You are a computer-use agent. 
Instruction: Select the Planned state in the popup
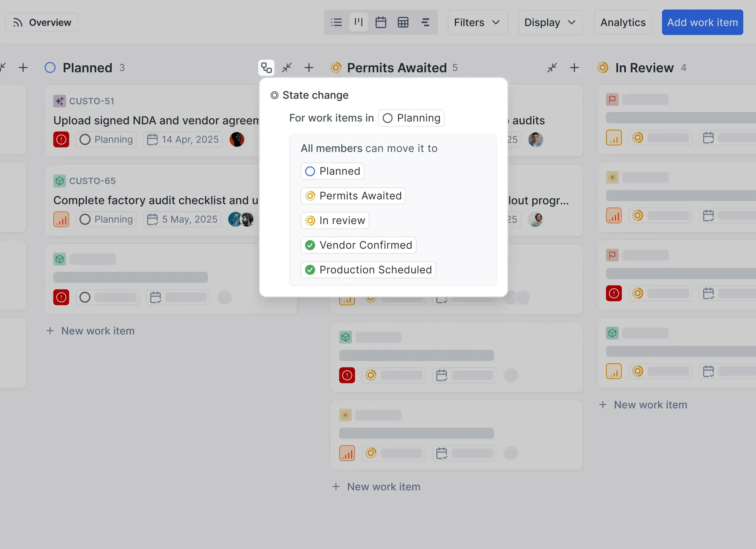[x=332, y=171]
